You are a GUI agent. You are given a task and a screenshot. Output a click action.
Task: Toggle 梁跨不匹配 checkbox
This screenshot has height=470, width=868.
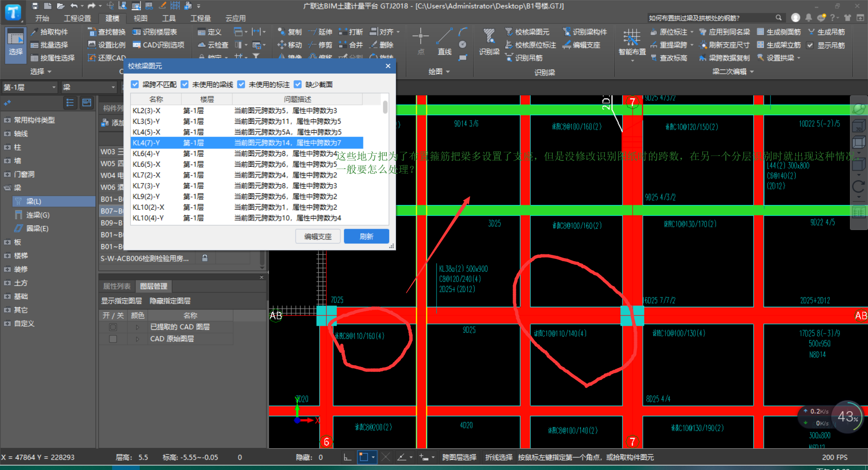135,85
